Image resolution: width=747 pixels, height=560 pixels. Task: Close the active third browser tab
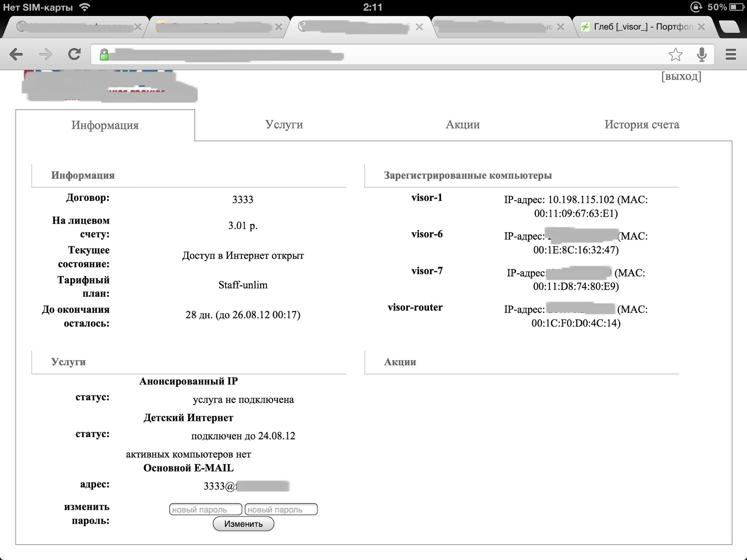[419, 27]
